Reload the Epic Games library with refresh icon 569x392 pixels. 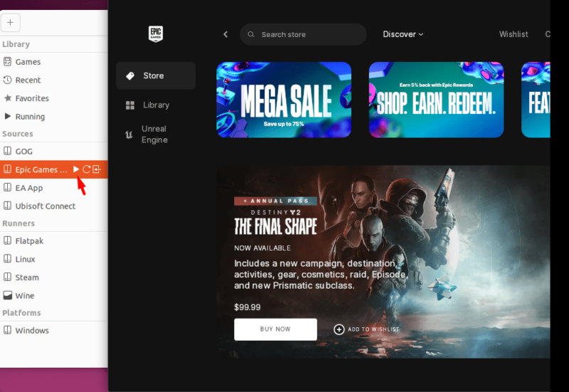tap(86, 169)
